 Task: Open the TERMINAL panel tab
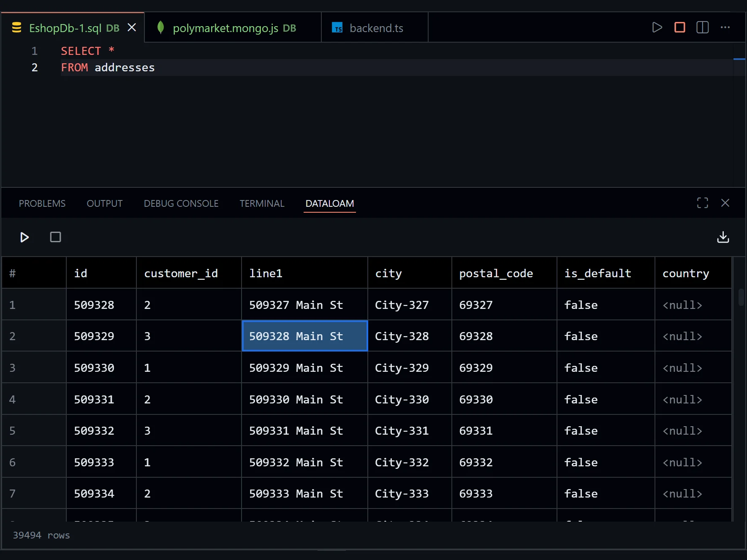coord(262,203)
